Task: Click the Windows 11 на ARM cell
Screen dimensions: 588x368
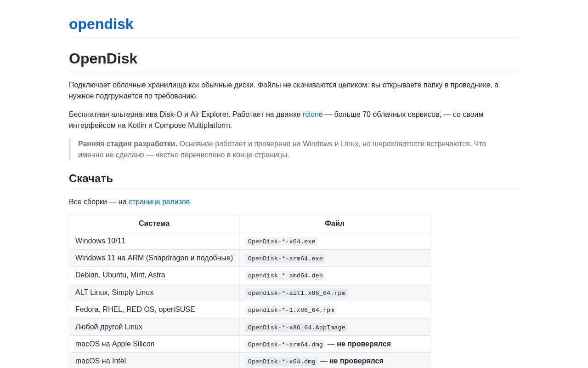Action: 154,258
